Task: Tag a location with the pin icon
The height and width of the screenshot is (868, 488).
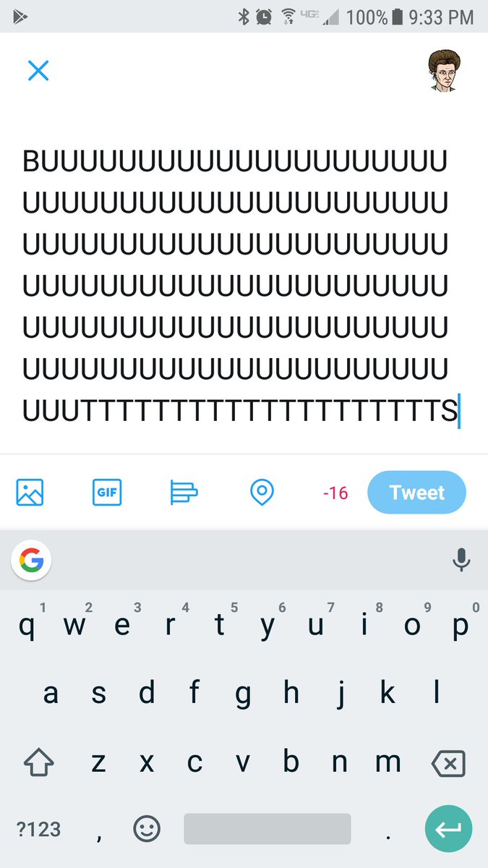Action: pyautogui.click(x=261, y=493)
